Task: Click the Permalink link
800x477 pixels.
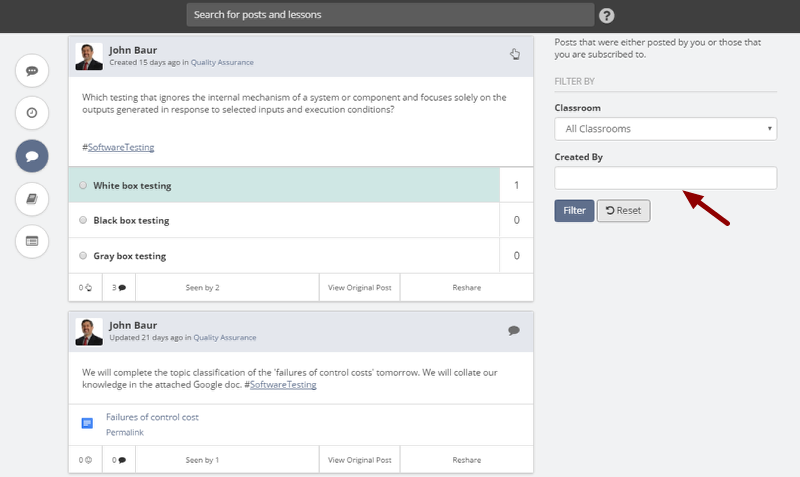Action: click(x=125, y=432)
